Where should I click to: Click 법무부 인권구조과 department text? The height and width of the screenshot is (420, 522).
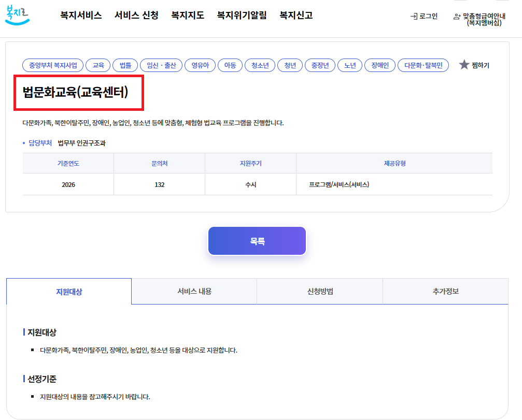coord(81,143)
